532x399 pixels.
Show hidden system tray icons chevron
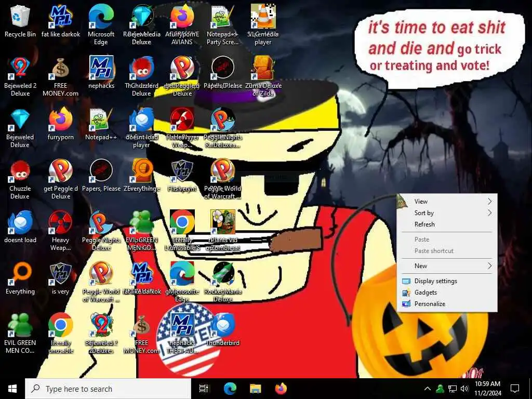click(x=428, y=389)
